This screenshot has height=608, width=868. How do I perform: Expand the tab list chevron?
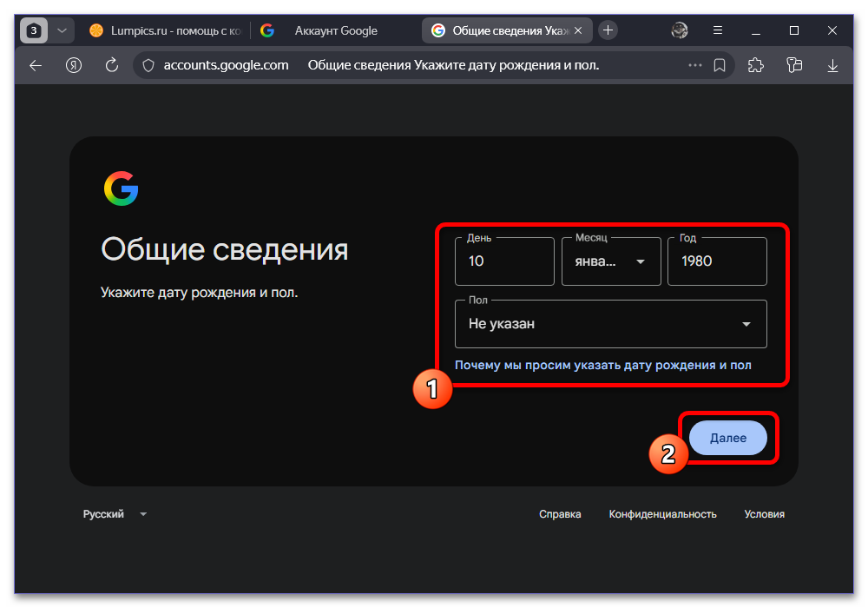tap(62, 30)
